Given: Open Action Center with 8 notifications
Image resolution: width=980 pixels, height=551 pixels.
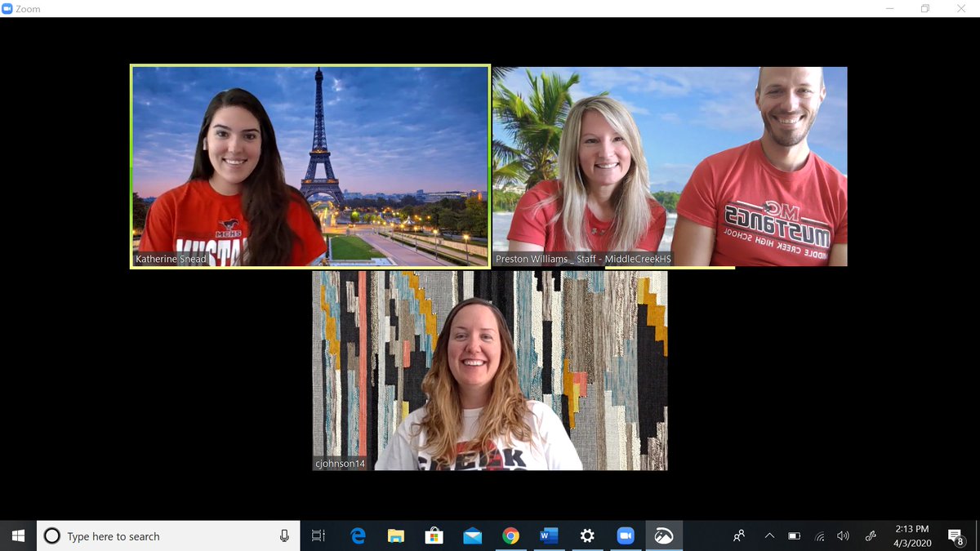Looking at the screenshot, I should tap(956, 536).
